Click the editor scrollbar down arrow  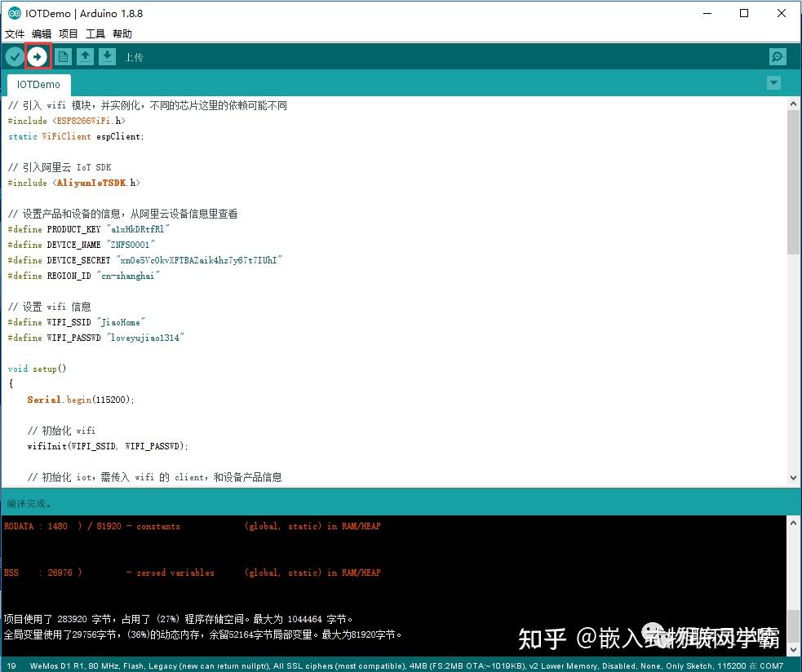coord(793,477)
